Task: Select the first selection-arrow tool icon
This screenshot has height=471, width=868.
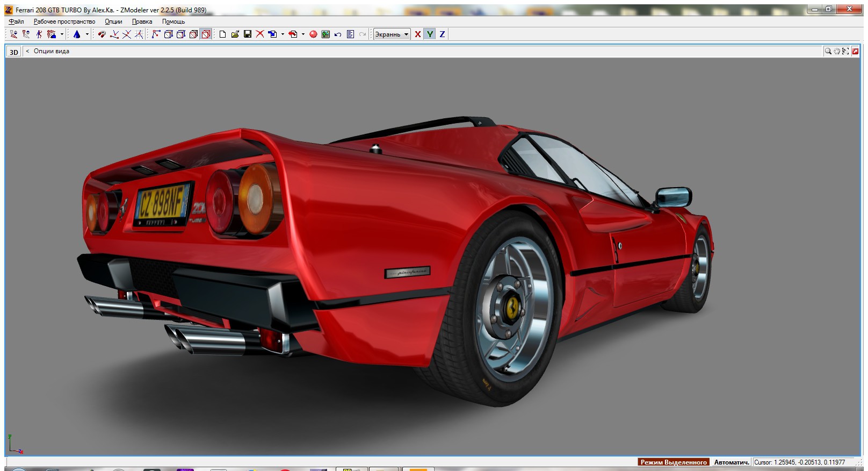Action: pyautogui.click(x=13, y=34)
